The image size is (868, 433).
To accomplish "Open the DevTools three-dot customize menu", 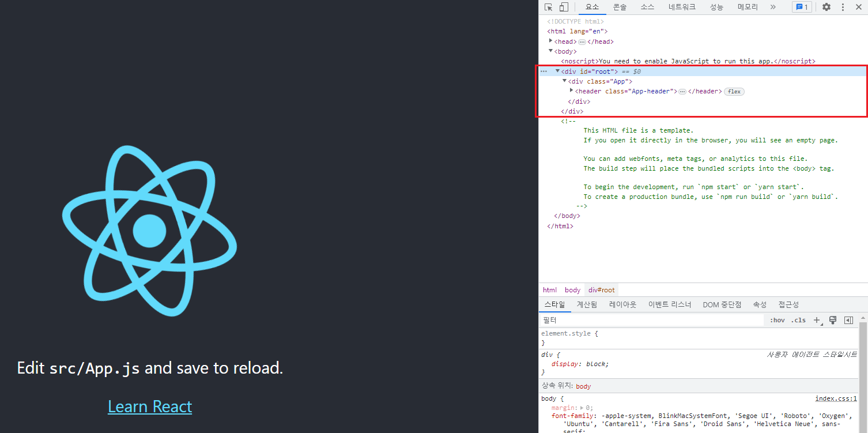I will point(843,7).
